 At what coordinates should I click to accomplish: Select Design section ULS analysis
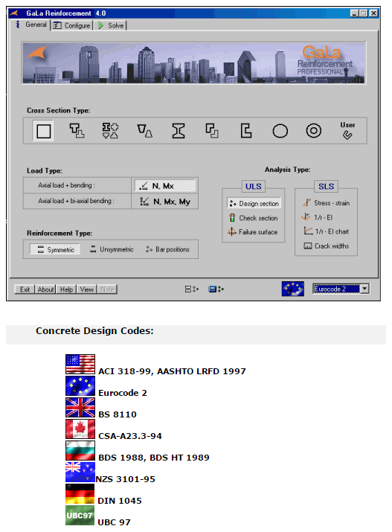pyautogui.click(x=254, y=203)
